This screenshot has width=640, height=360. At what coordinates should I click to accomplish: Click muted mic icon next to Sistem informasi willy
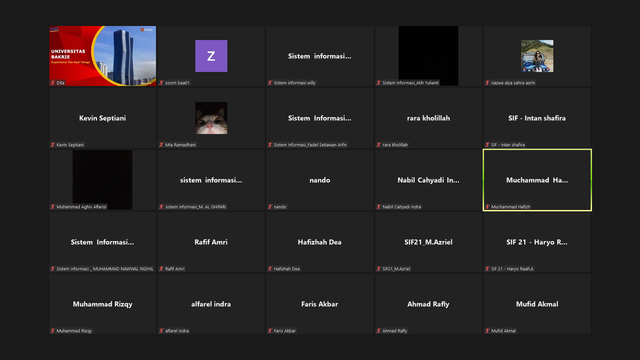(270, 82)
